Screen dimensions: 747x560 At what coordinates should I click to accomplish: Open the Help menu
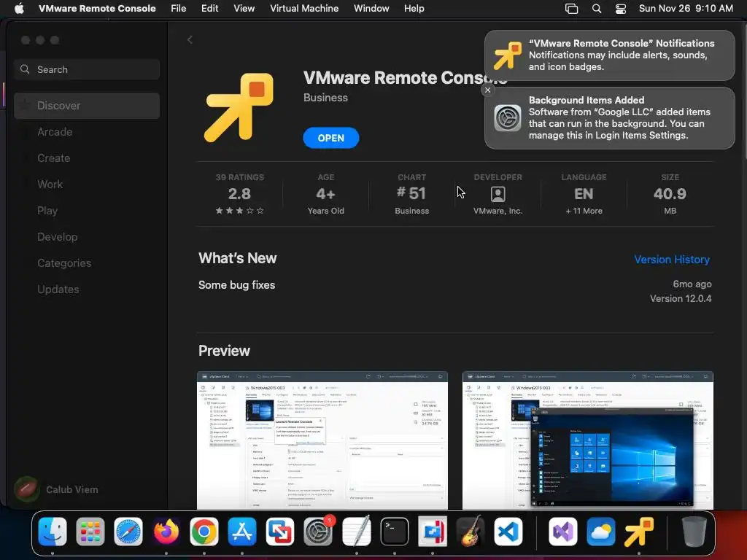pos(414,8)
